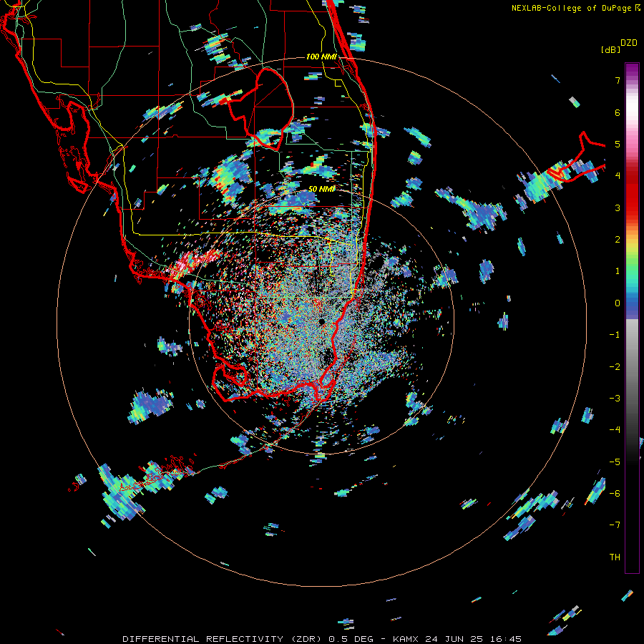Click the 50 NMI range ring label

[321, 189]
